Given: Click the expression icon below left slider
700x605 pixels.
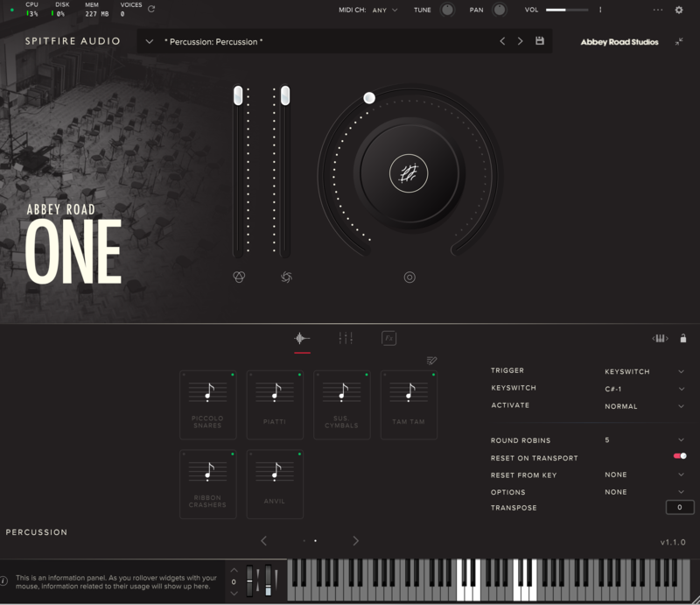Looking at the screenshot, I should pyautogui.click(x=239, y=277).
